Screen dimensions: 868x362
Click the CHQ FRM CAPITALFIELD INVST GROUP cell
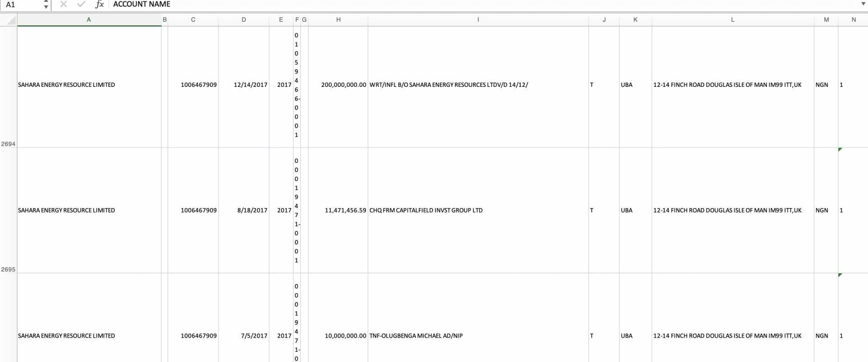tap(478, 210)
